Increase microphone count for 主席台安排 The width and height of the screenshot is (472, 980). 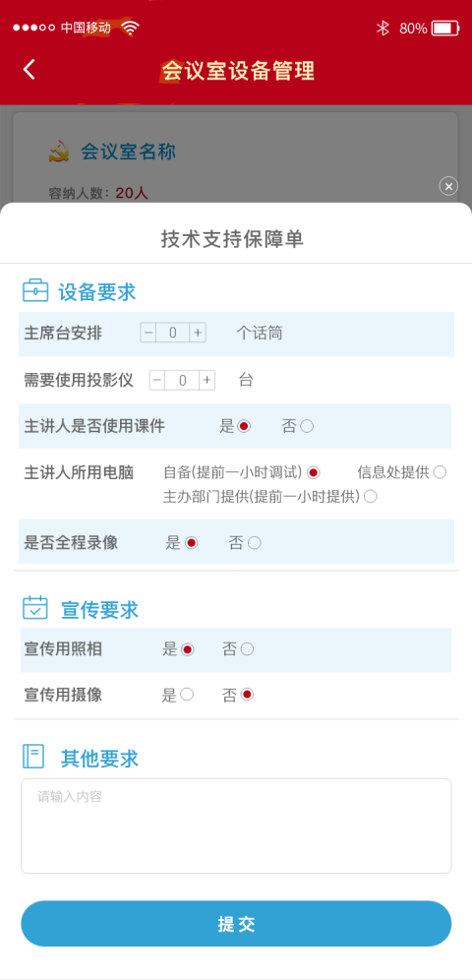[198, 334]
